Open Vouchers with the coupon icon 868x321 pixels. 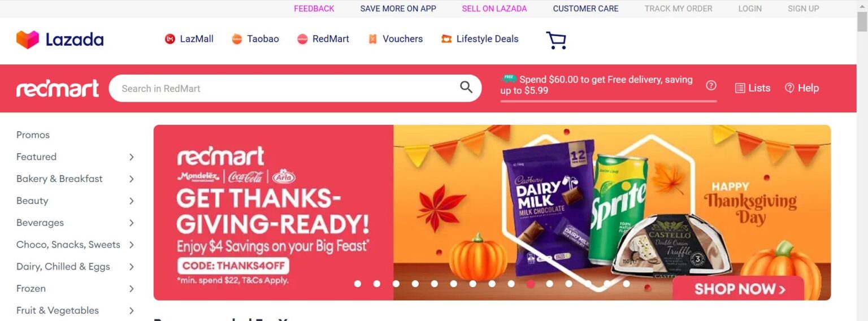396,39
